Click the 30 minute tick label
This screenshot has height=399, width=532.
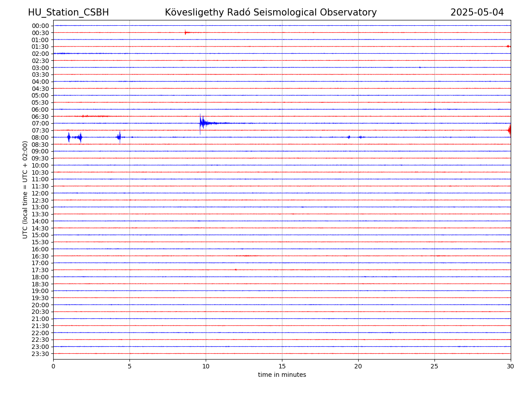pyautogui.click(x=511, y=367)
